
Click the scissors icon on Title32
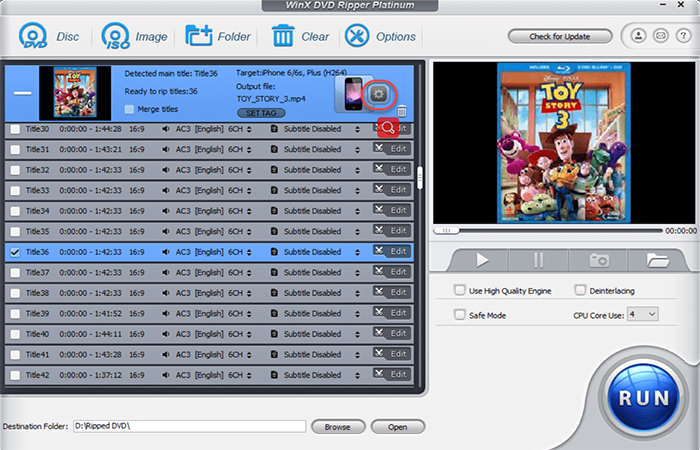379,168
